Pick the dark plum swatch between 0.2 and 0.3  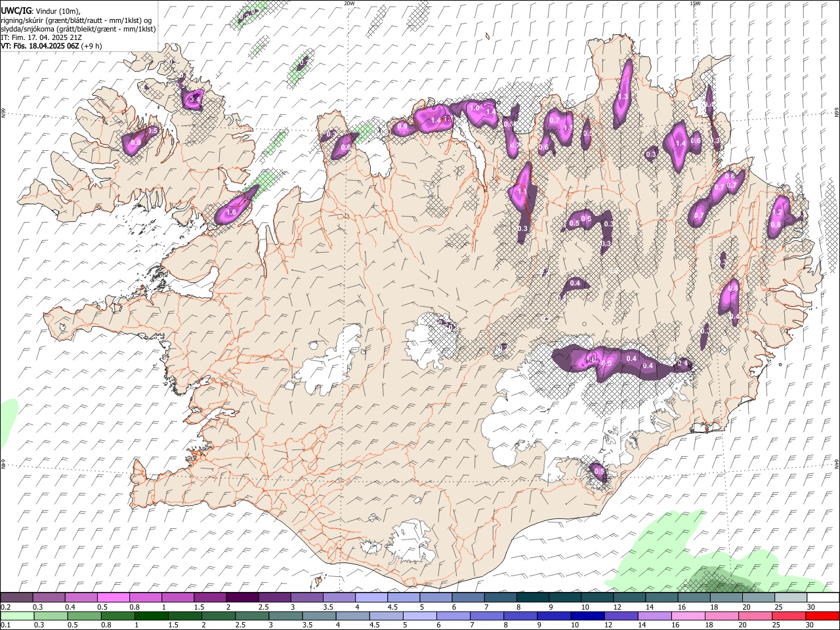16,598
